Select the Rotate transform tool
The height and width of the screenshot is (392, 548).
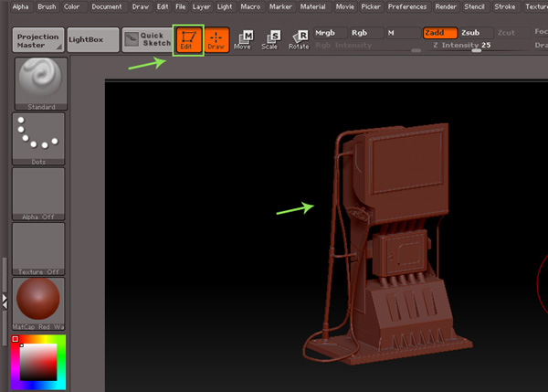[299, 40]
